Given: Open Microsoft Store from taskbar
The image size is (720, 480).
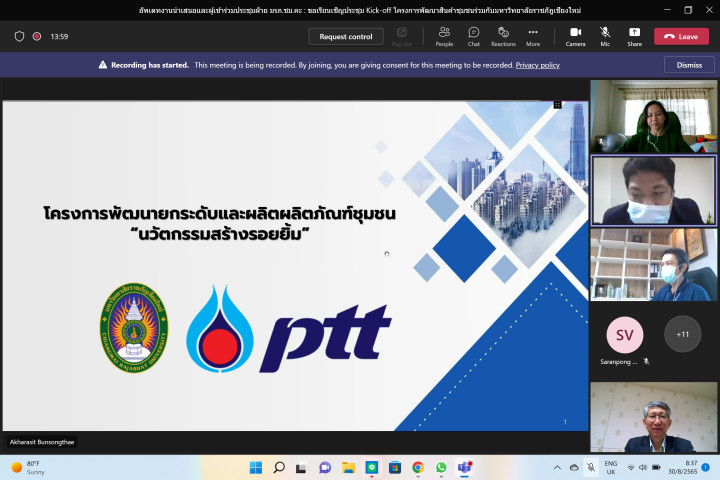Looking at the screenshot, I should [394, 468].
